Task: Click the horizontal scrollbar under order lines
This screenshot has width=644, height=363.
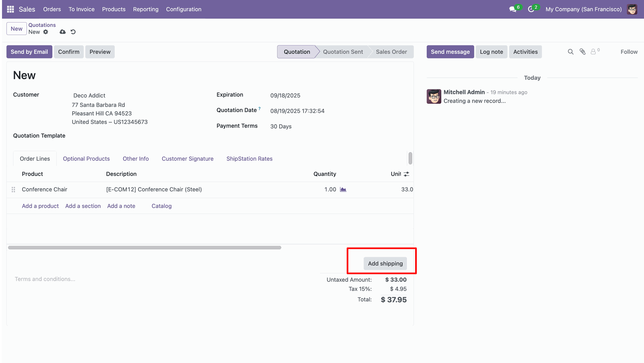Action: 145,248
